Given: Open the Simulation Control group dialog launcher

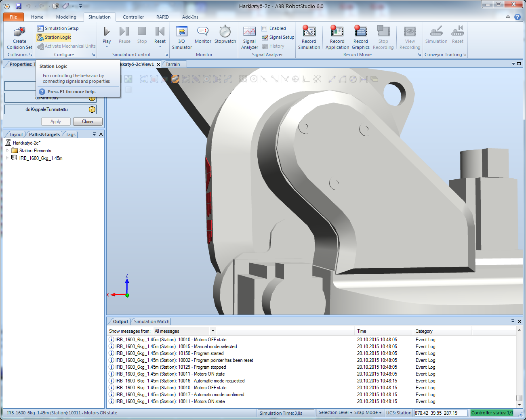Looking at the screenshot, I should coord(166,55).
